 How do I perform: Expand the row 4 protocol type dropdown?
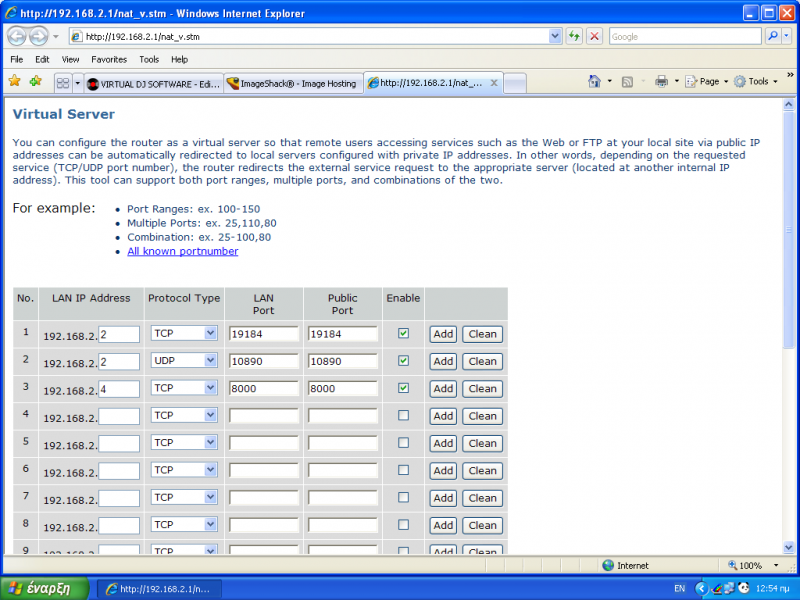pyautogui.click(x=183, y=415)
